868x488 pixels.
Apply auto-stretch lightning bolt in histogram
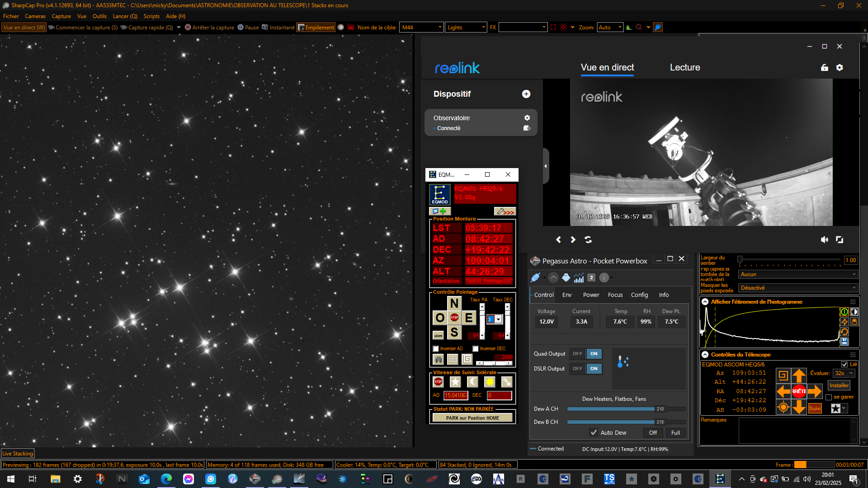tap(844, 322)
